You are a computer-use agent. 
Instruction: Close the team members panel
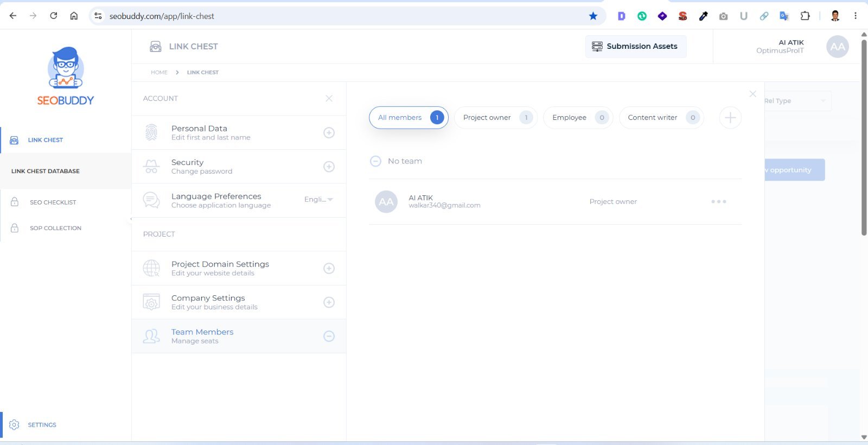point(752,94)
